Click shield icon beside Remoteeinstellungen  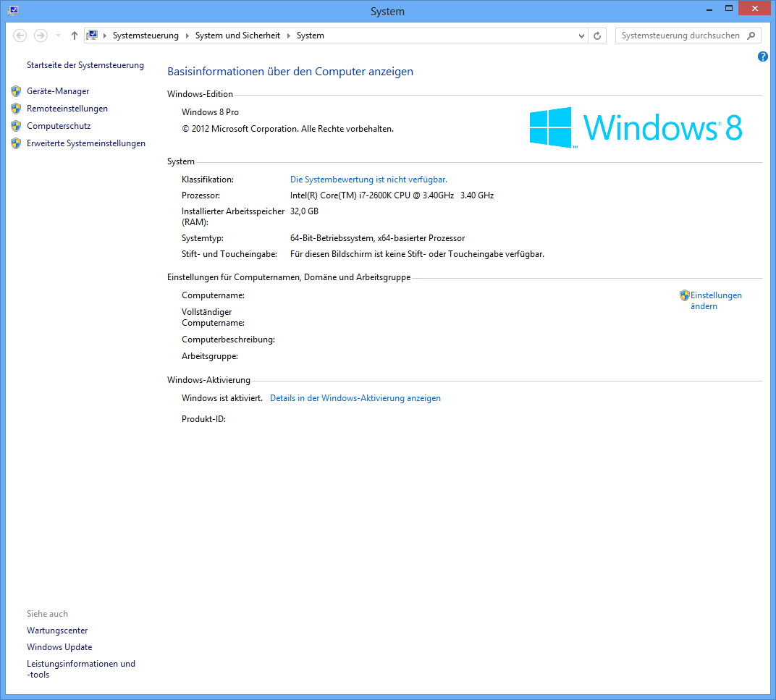(x=16, y=109)
